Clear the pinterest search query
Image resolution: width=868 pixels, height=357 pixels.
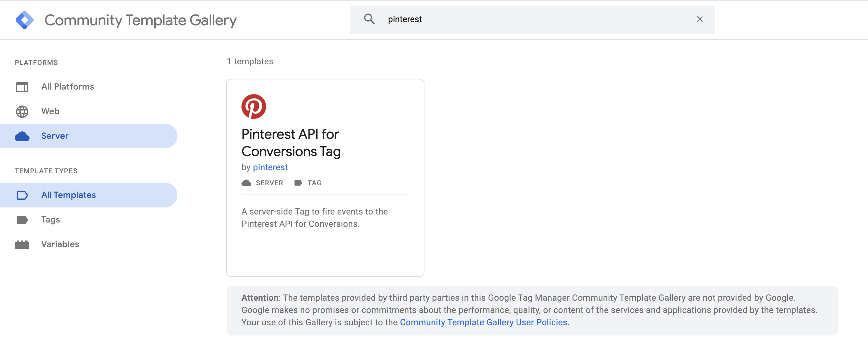click(x=700, y=19)
